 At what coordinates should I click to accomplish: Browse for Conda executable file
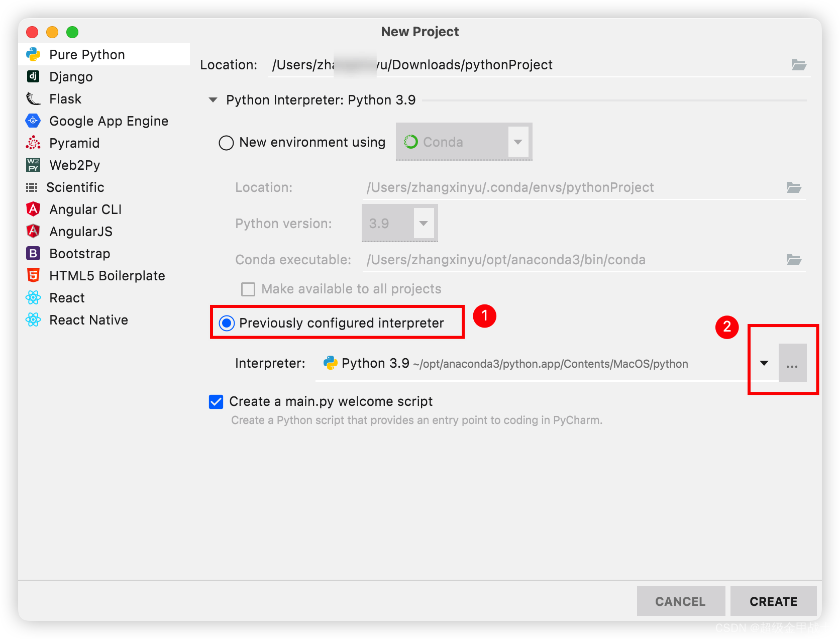pos(794,260)
